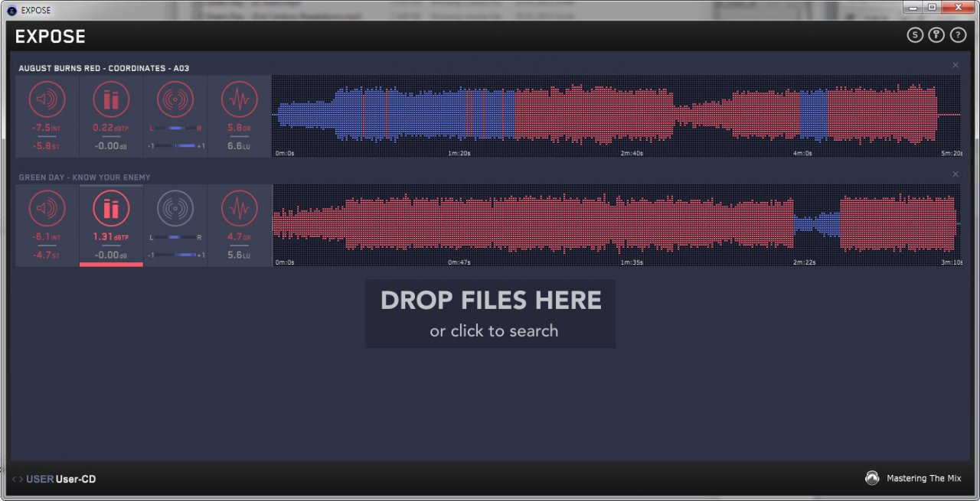This screenshot has height=501, width=980.
Task: Click the USER preset category label
Action: click(x=40, y=480)
